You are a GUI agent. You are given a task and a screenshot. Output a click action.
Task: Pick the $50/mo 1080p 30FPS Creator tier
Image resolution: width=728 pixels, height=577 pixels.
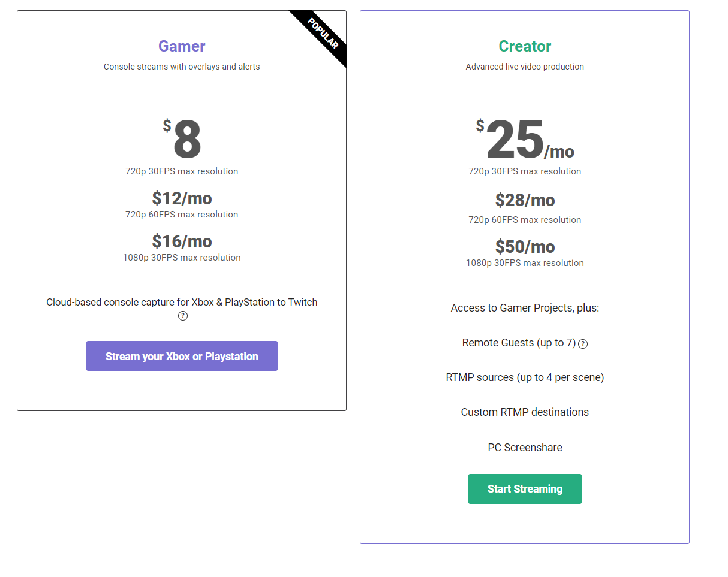click(525, 246)
